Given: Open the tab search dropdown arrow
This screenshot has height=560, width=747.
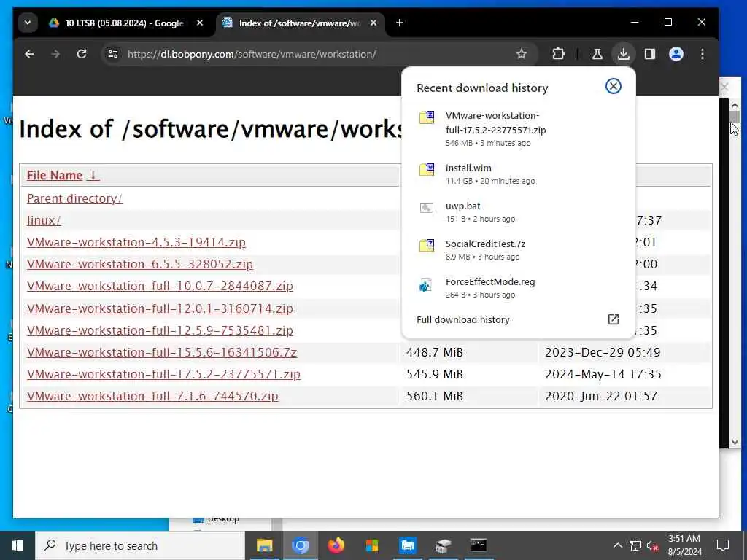Looking at the screenshot, I should (28, 23).
